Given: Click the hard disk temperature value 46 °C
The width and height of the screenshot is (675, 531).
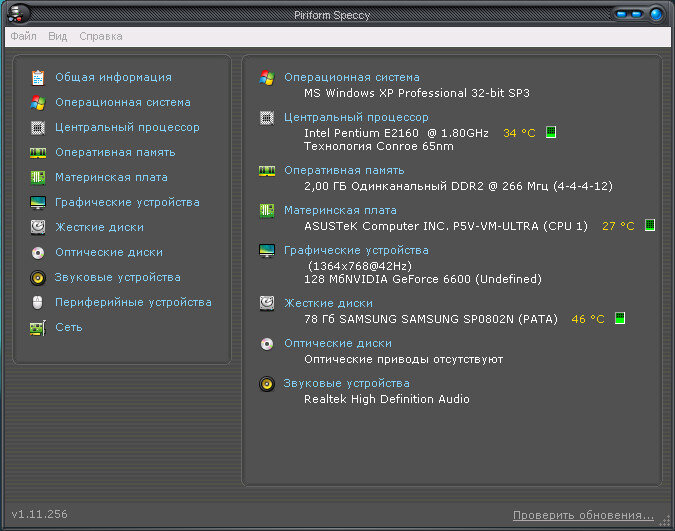Looking at the screenshot, I should click(x=588, y=319).
